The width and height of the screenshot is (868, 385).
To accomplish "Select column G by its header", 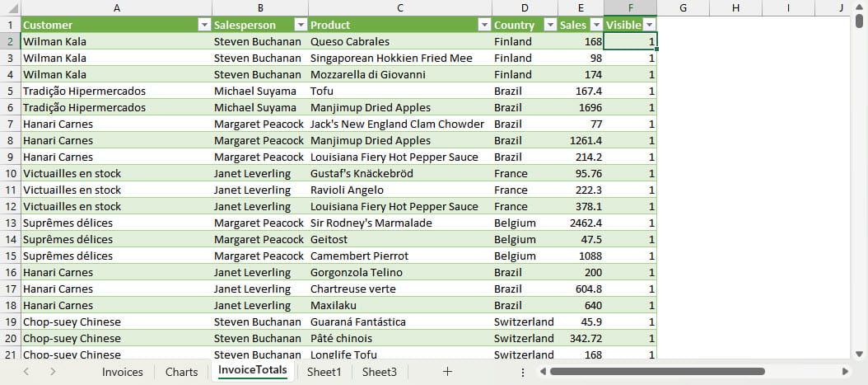I will coord(684,7).
